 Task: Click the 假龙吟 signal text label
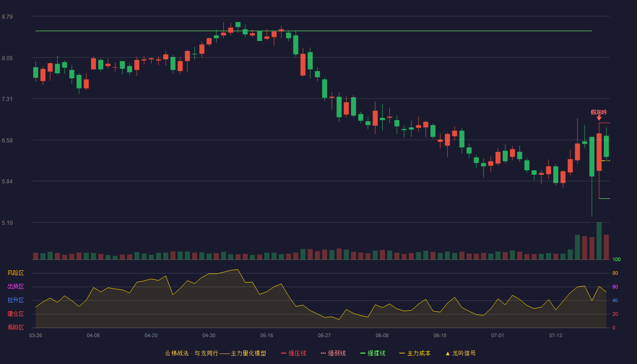599,112
